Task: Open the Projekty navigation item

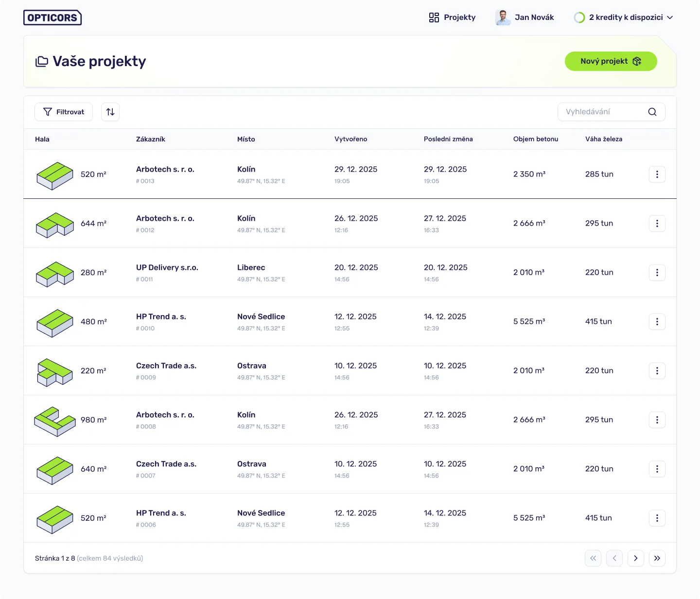Action: coord(452,18)
